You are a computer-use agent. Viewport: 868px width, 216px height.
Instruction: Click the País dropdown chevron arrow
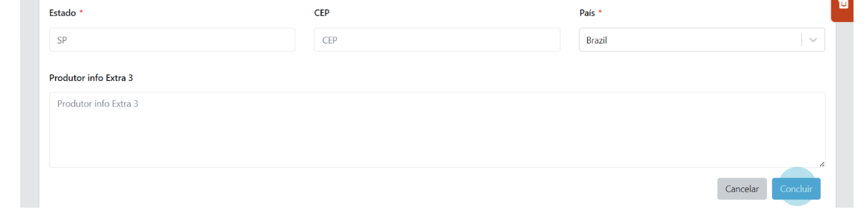(x=813, y=40)
